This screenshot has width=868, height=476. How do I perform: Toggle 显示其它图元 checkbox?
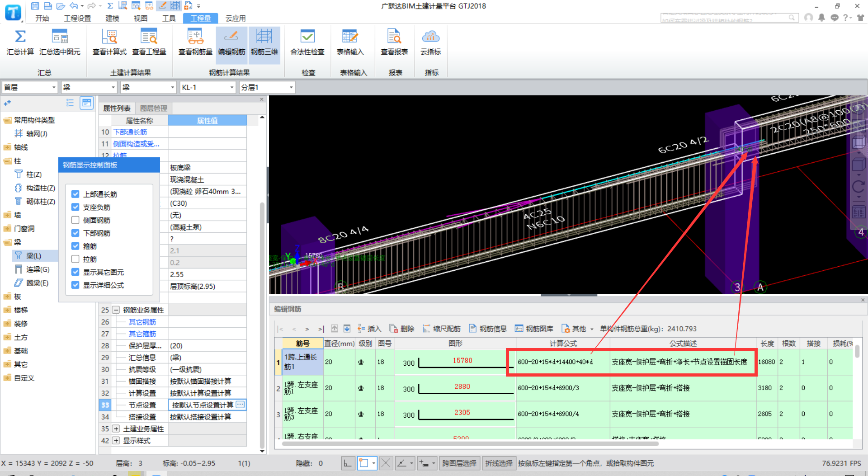75,272
